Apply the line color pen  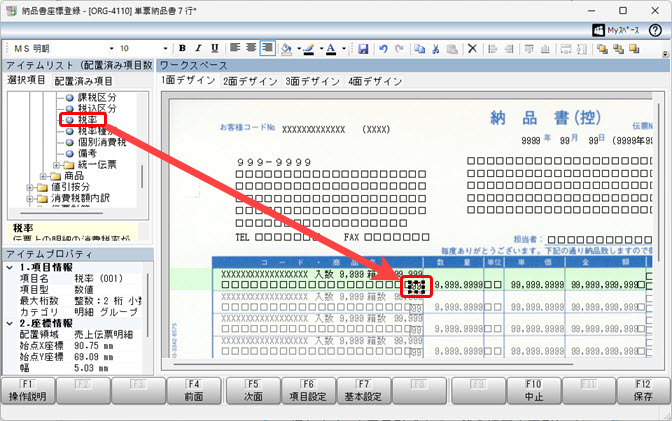(x=309, y=49)
